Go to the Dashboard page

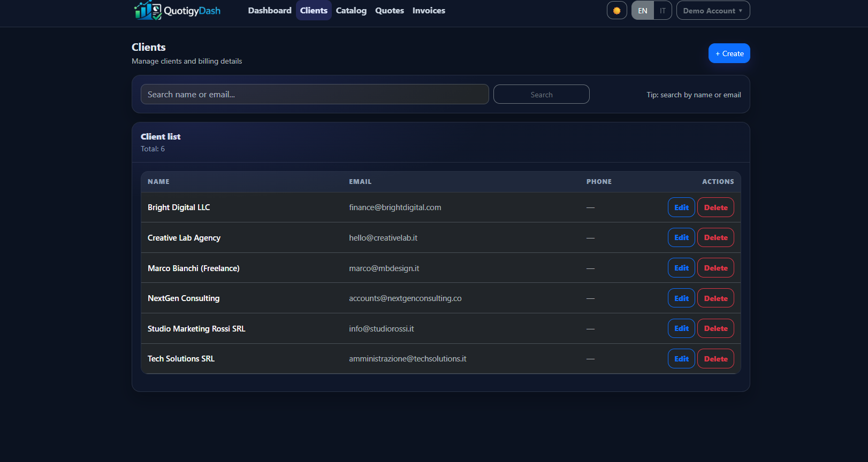point(270,10)
